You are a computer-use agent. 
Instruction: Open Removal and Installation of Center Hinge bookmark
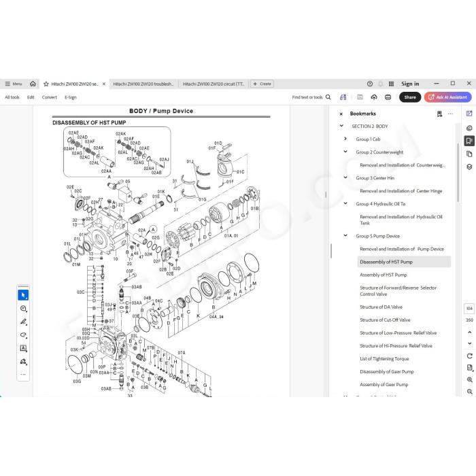tap(401, 191)
